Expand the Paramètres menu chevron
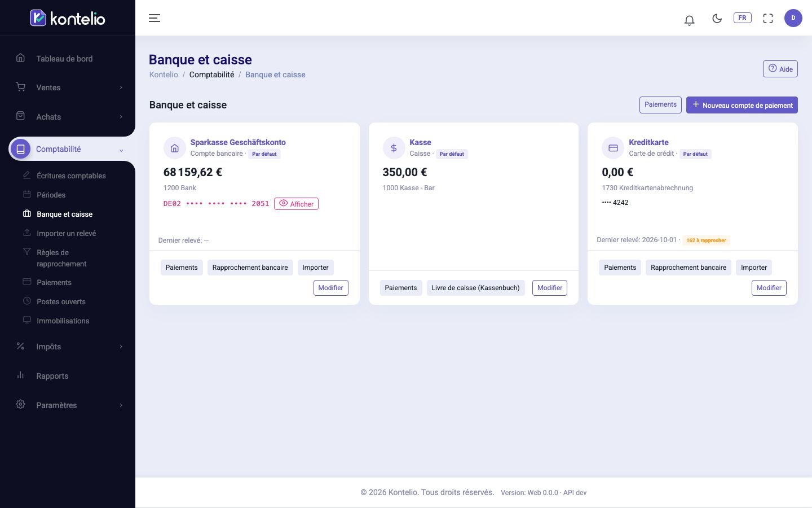Viewport: 812px width, 508px height. 121,405
